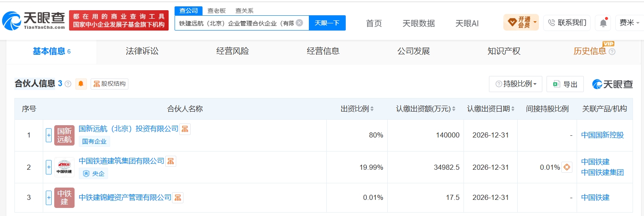Select the 查老板 search mode tab
The height and width of the screenshot is (216, 644).
tap(217, 11)
